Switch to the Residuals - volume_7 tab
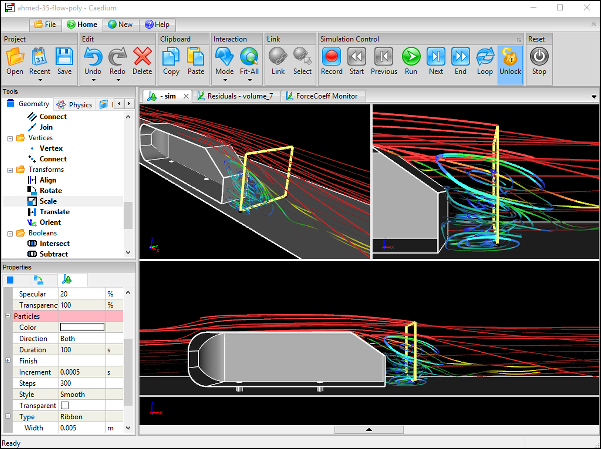Screen dimensions: 601x449 click(238, 97)
